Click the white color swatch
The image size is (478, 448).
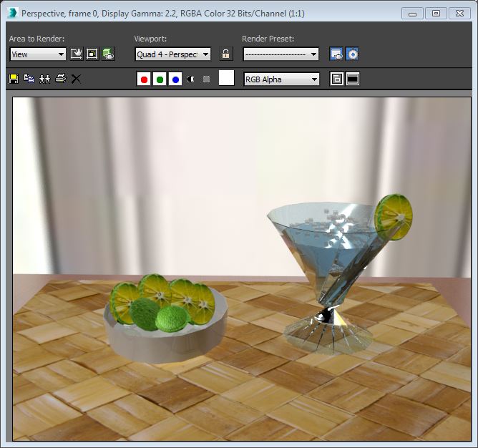pos(226,79)
